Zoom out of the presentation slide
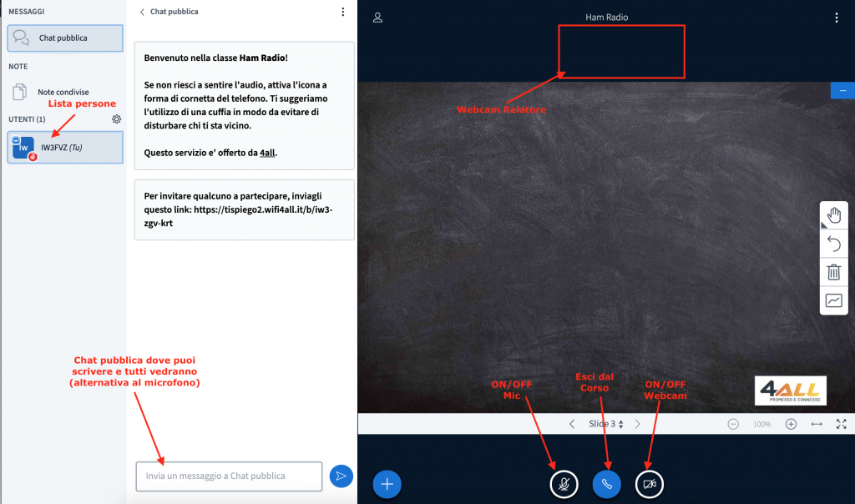The image size is (855, 504). click(733, 424)
